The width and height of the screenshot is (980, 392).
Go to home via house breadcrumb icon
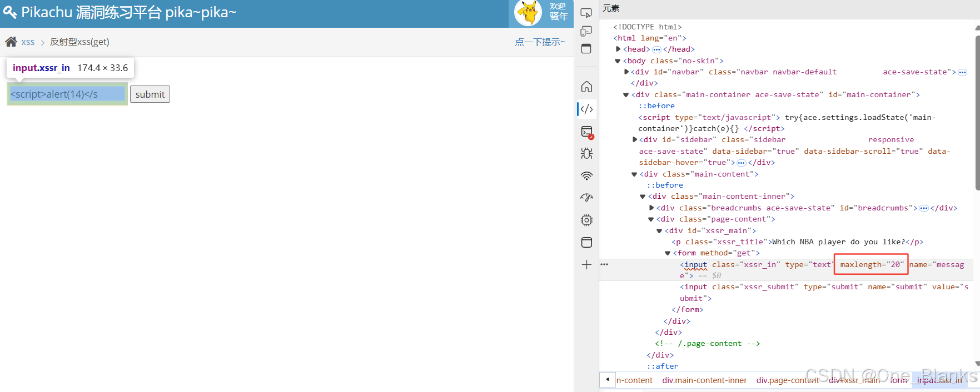[x=11, y=42]
